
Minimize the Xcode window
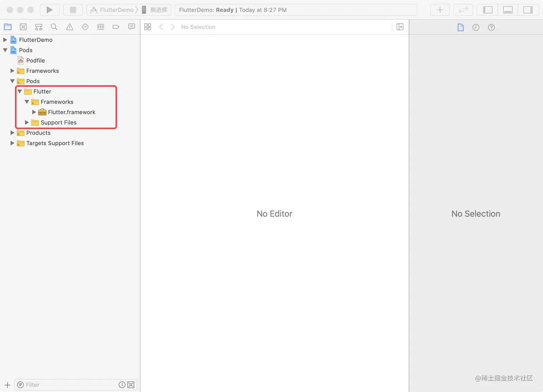20,10
